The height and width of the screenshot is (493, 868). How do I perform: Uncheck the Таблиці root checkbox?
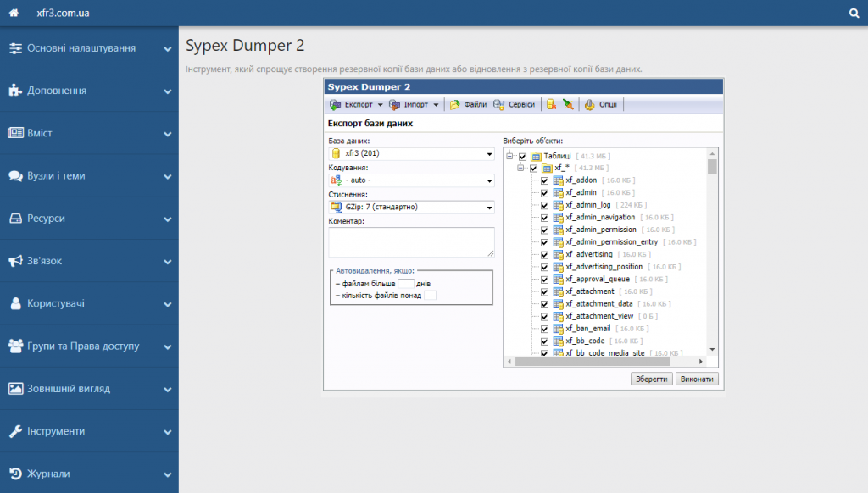coord(522,157)
